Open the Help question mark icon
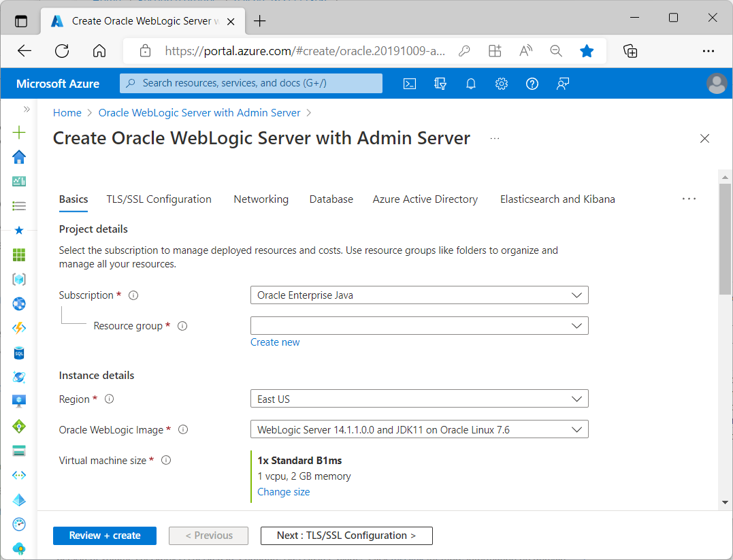Screen dimensions: 733x560 [532, 84]
